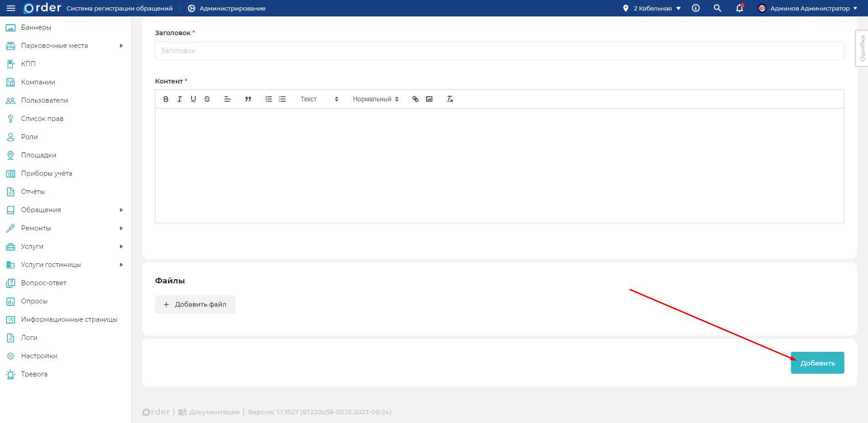This screenshot has width=868, height=423.
Task: Toggle bold formatting in editor toolbar
Action: click(166, 99)
